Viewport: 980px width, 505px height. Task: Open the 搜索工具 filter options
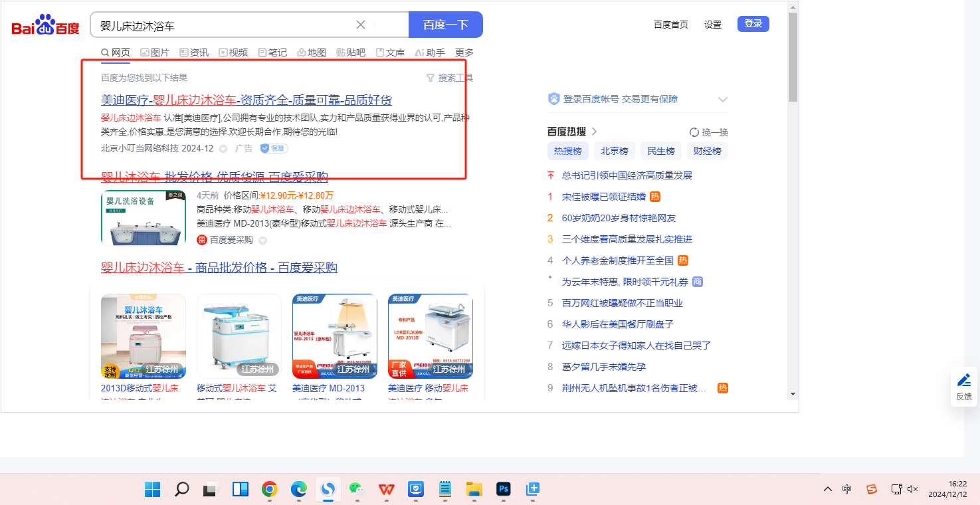(449, 78)
